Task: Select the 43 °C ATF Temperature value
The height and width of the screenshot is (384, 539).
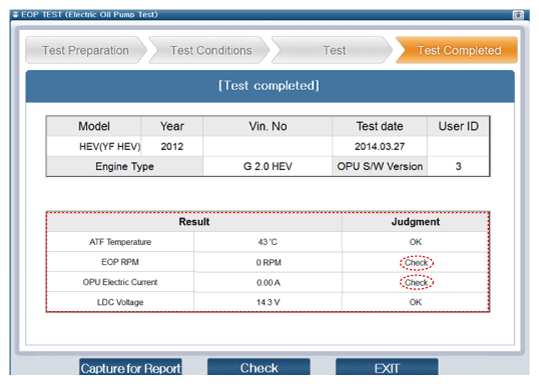Action: pos(267,242)
